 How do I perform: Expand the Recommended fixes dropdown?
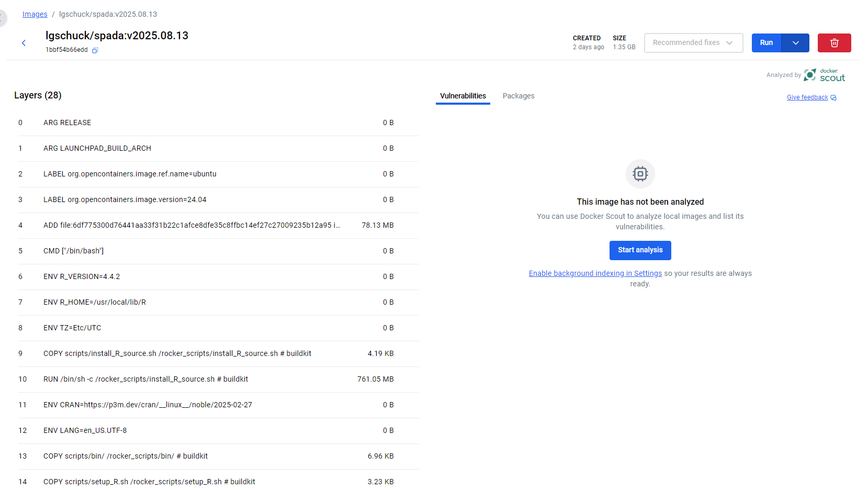pyautogui.click(x=693, y=43)
